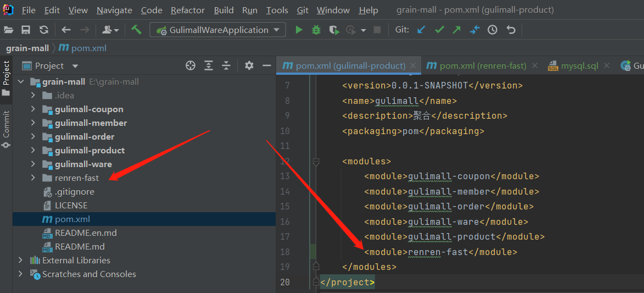Hide the Project panel with the minus icon
Screen dimensions: 644x293
click(267, 65)
